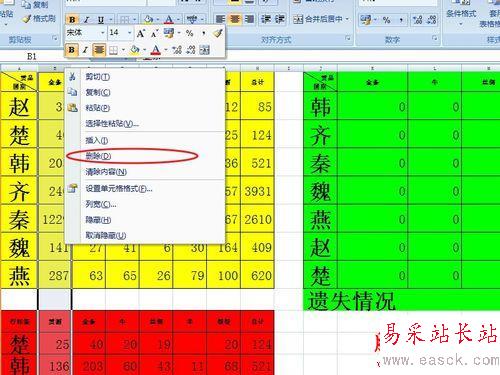
Task: Click Grow Font on the mini toolbar
Action: point(141,33)
